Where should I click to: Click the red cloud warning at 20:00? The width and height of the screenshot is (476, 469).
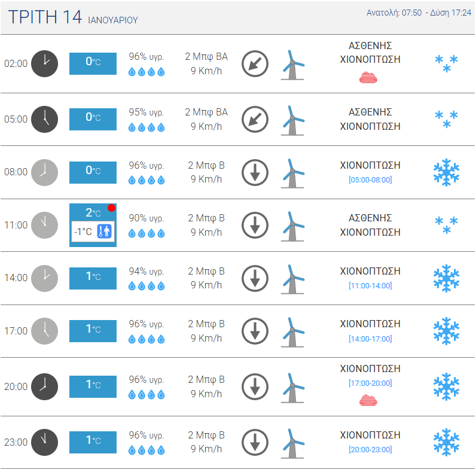coord(368,400)
